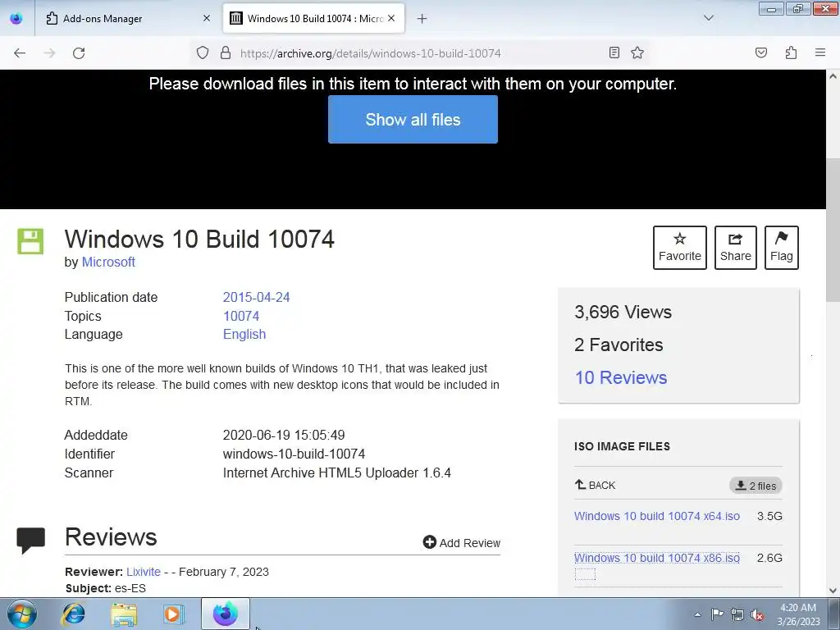Viewport: 840px width, 630px height.
Task: Flag this item
Action: coord(782,248)
